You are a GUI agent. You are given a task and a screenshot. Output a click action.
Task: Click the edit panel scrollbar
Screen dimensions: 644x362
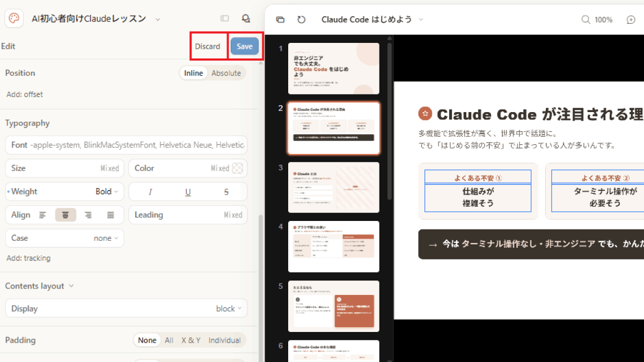(x=261, y=288)
